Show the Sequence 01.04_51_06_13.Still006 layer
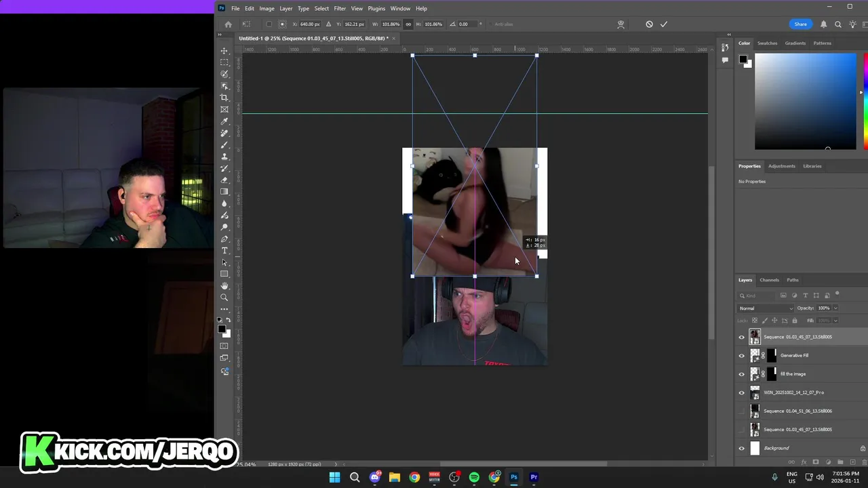The width and height of the screenshot is (868, 488). point(741,411)
